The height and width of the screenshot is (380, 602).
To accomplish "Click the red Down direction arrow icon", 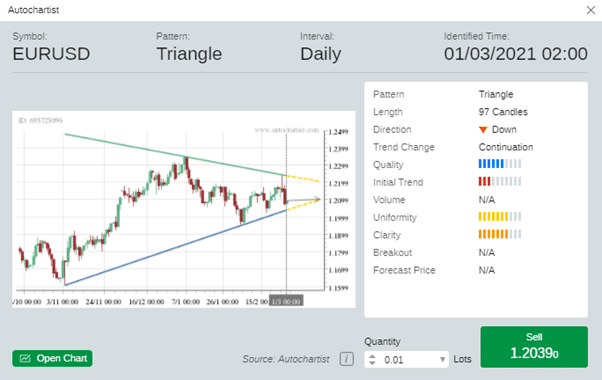I will [x=483, y=130].
